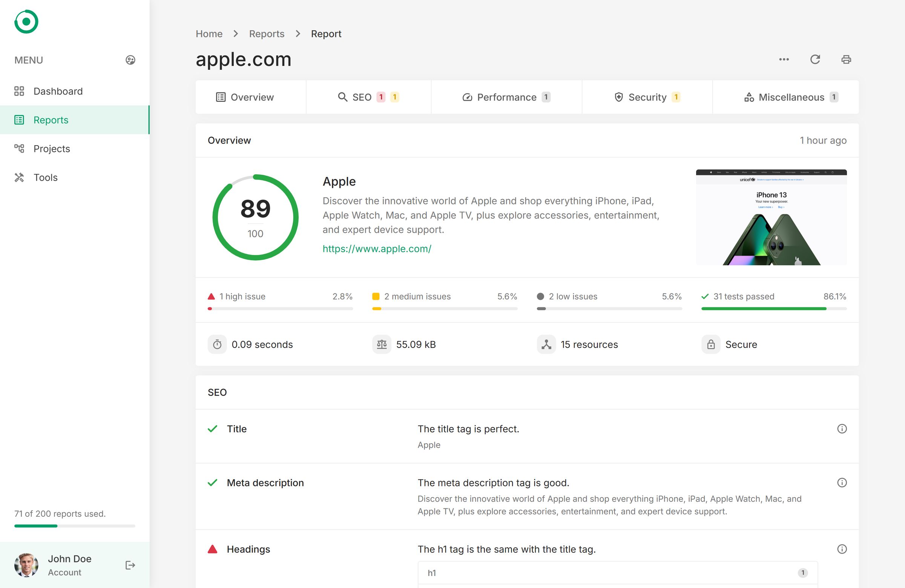Screen dimensions: 905x588
Task: Open the https://www.apple.com/ link
Action: (x=377, y=249)
